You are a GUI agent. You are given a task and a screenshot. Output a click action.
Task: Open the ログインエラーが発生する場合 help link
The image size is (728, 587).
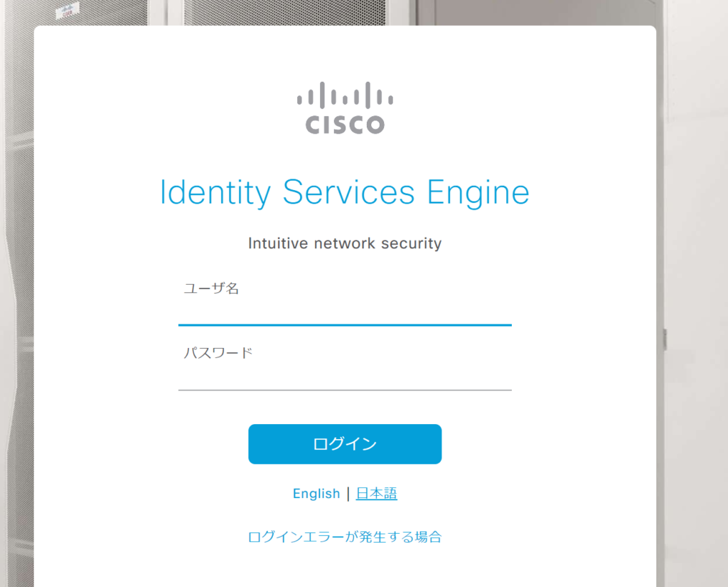tap(345, 537)
